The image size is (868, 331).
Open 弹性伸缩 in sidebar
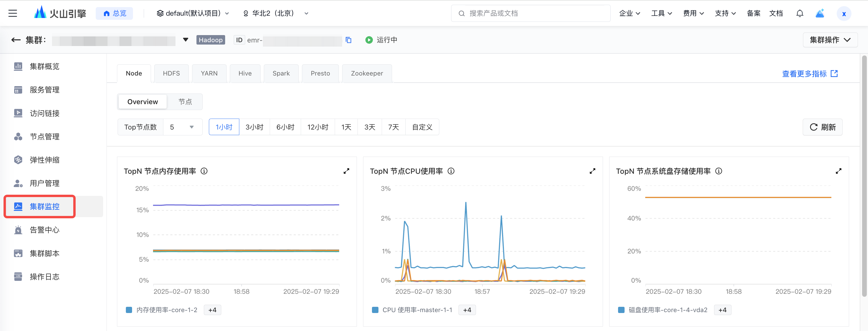click(x=45, y=160)
